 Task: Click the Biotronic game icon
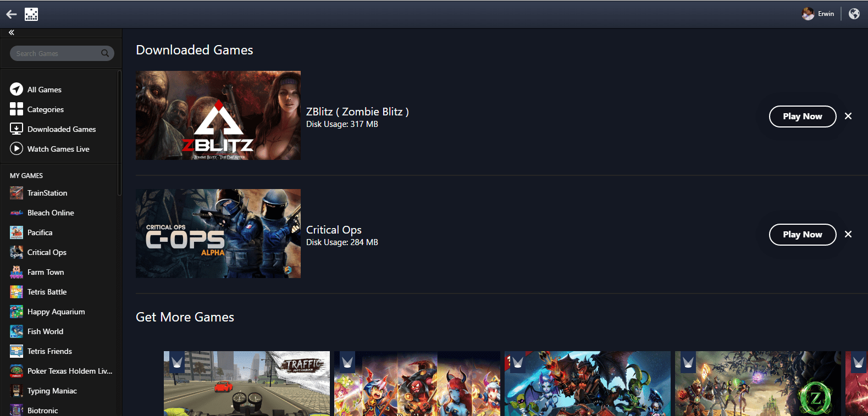point(16,410)
